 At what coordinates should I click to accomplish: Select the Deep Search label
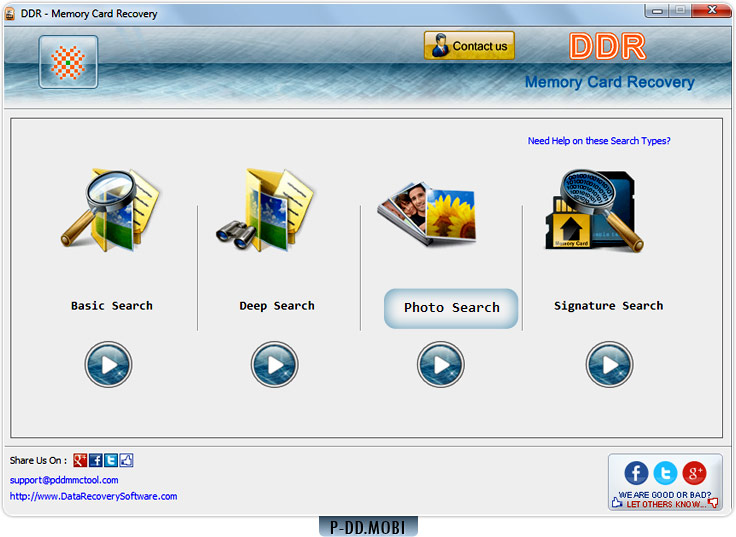(277, 306)
